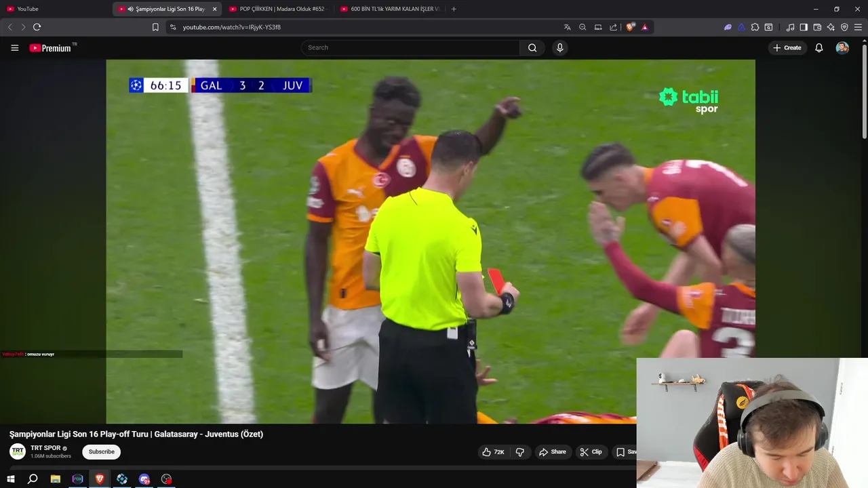Bookmark this page
This screenshot has width=868, height=488.
coord(155,27)
